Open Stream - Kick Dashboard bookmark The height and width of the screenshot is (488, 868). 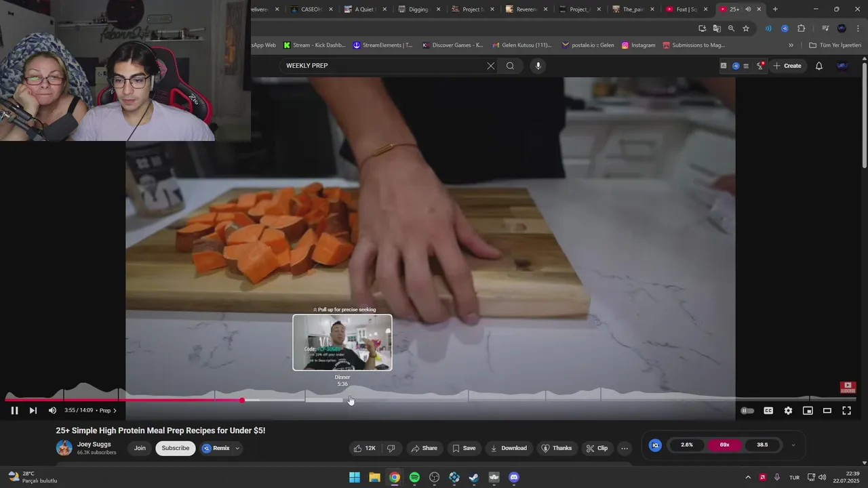(x=314, y=45)
